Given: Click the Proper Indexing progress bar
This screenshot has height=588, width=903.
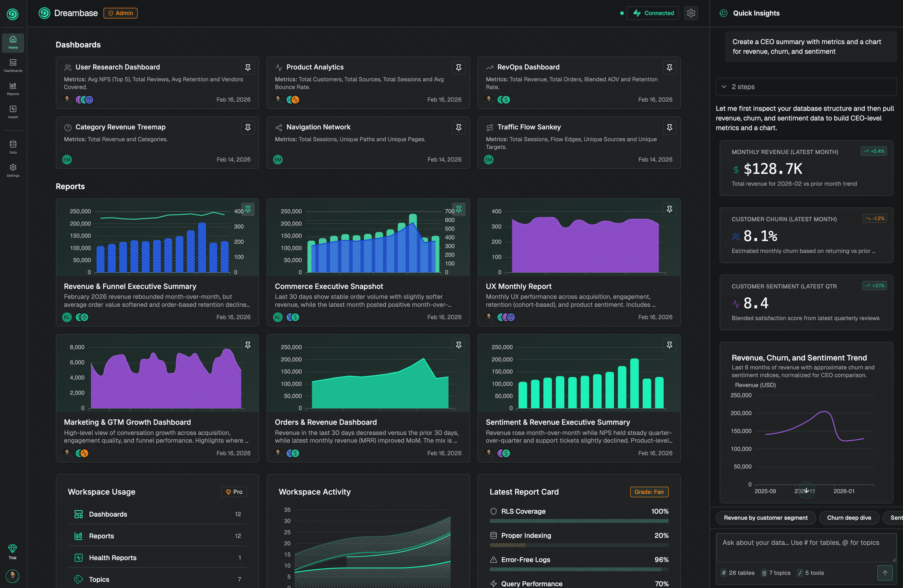Looking at the screenshot, I should (579, 545).
